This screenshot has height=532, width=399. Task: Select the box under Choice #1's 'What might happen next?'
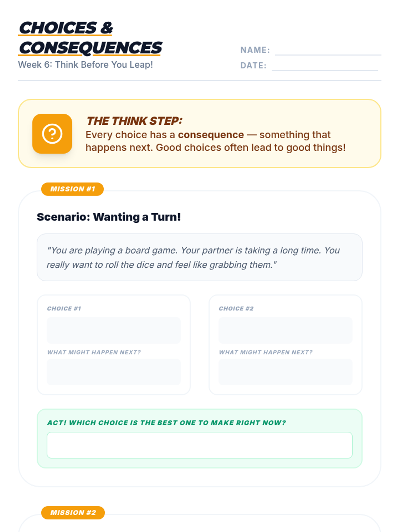(114, 372)
